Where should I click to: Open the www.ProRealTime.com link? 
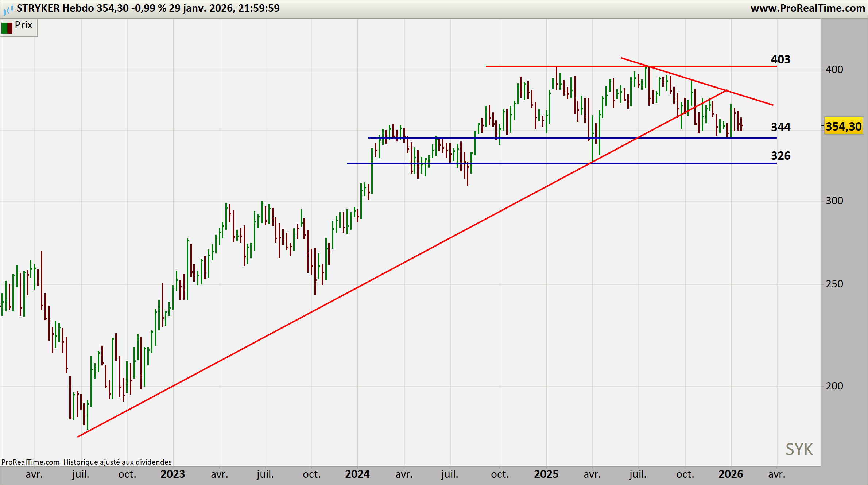(807, 8)
